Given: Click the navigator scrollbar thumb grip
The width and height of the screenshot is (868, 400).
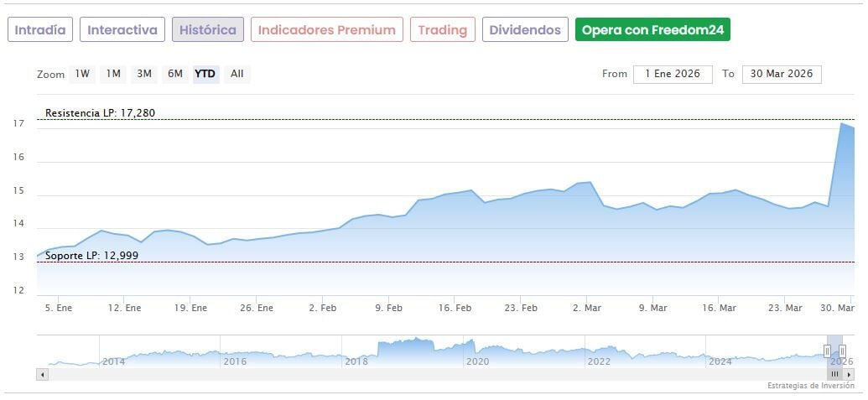Looking at the screenshot, I should tap(834, 374).
